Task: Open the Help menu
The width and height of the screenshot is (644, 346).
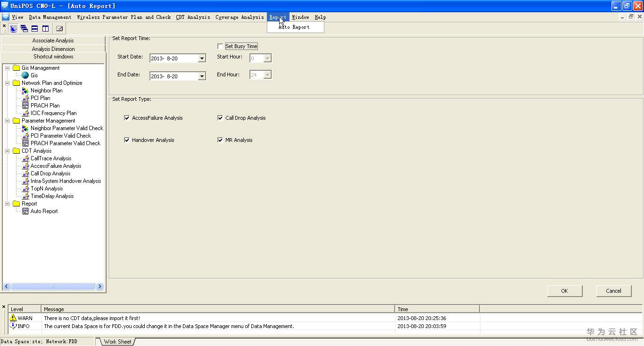Action: [x=320, y=17]
